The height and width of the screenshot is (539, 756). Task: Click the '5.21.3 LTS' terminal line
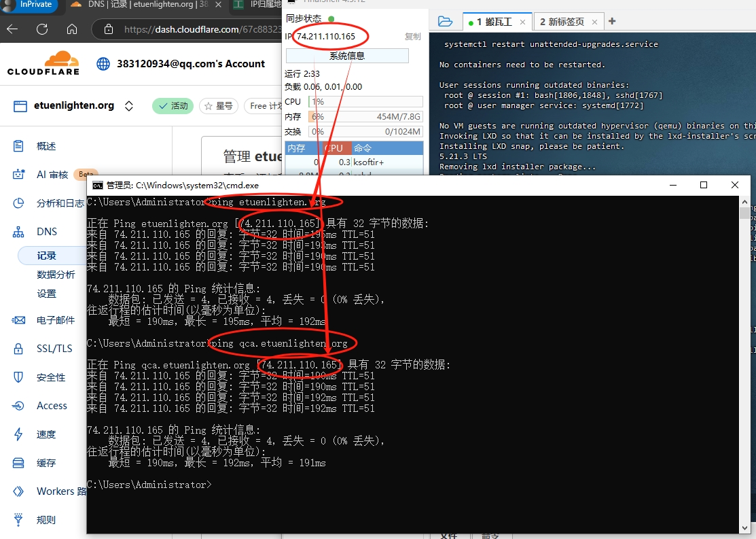(x=463, y=156)
